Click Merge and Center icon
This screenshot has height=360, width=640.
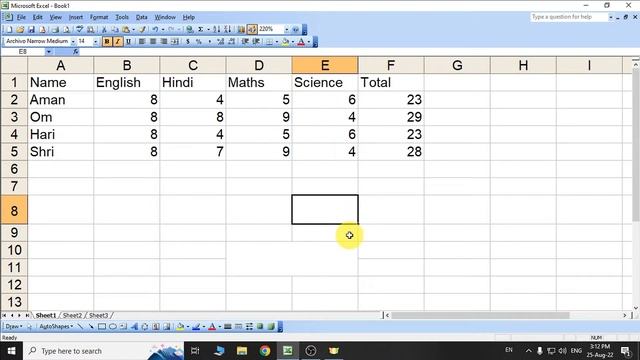coord(174,41)
